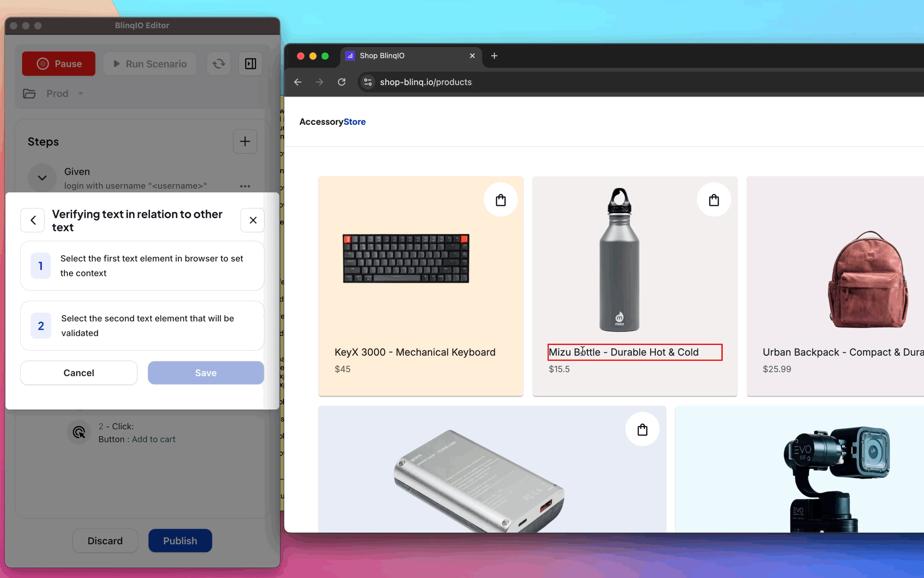Click the layout toggle icon in toolbar
The height and width of the screenshot is (578, 924).
pos(251,63)
